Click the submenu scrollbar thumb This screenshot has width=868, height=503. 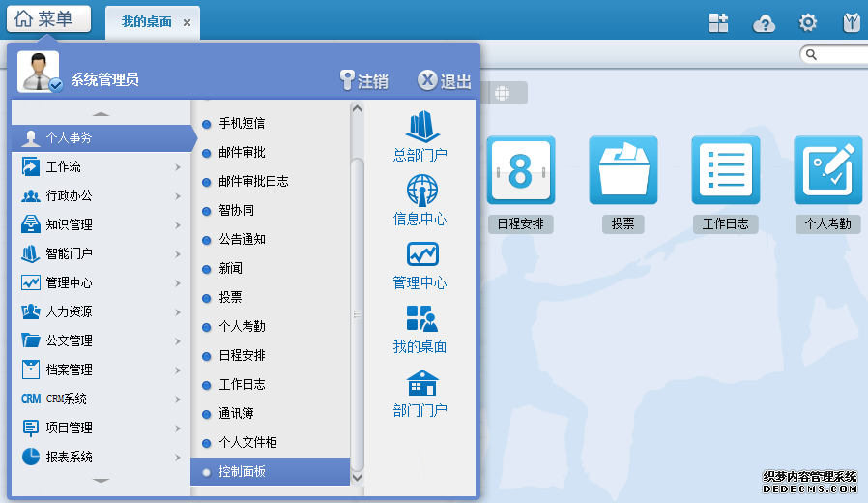pos(357,314)
